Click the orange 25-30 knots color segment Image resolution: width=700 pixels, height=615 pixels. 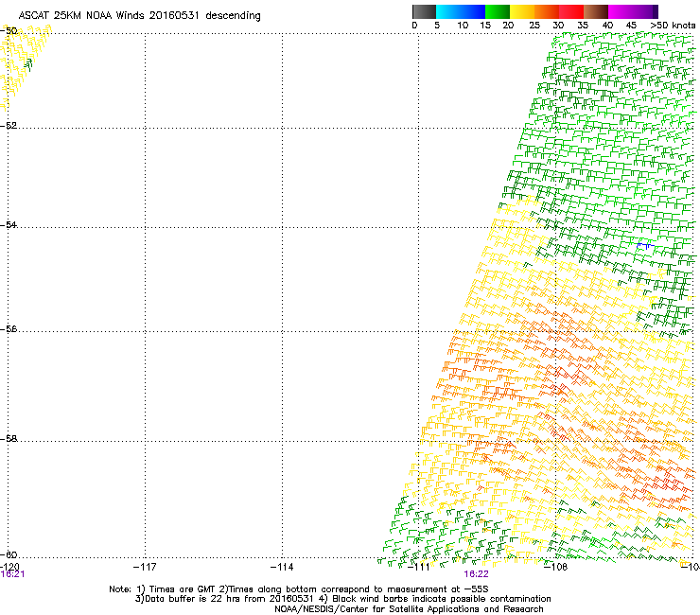(547, 11)
